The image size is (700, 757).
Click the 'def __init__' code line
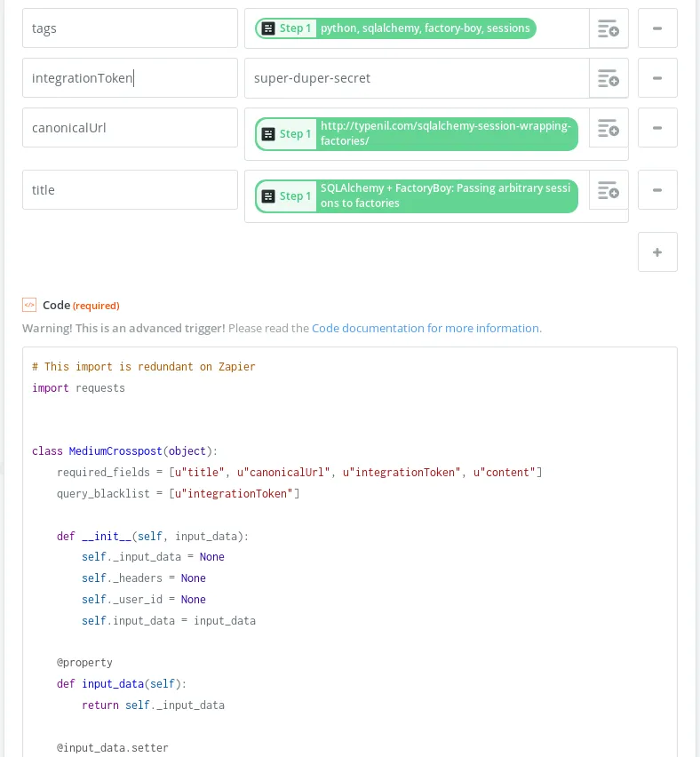pyautogui.click(x=153, y=537)
